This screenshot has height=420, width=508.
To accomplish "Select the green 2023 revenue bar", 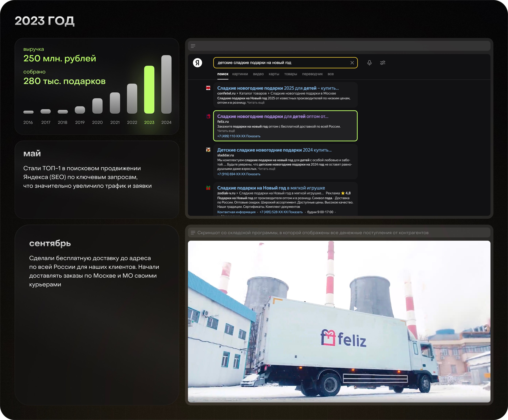I will click(149, 89).
